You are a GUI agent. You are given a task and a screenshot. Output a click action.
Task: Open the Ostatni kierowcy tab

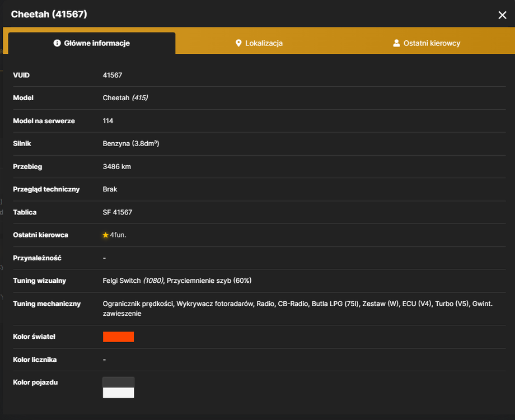pyautogui.click(x=427, y=43)
